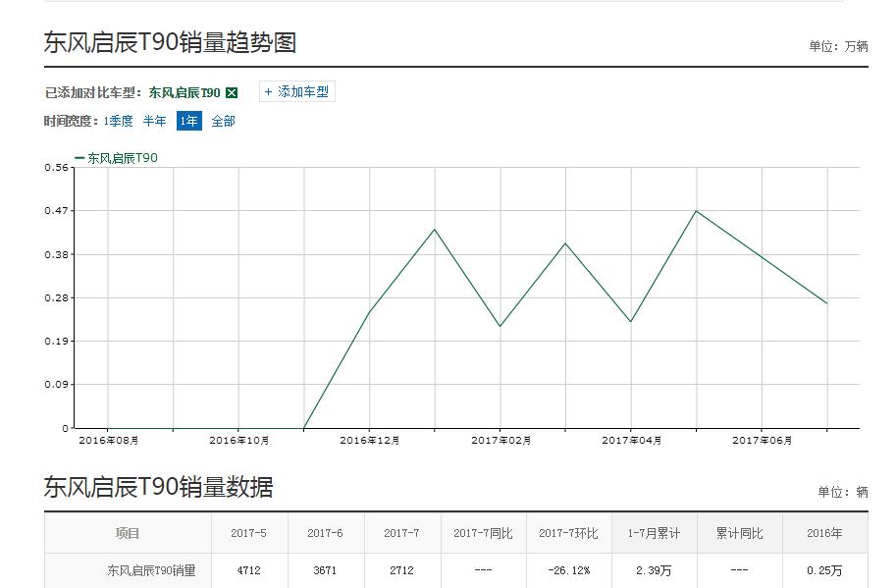Select the 2017-5 column header
The image size is (896, 588).
click(x=249, y=532)
